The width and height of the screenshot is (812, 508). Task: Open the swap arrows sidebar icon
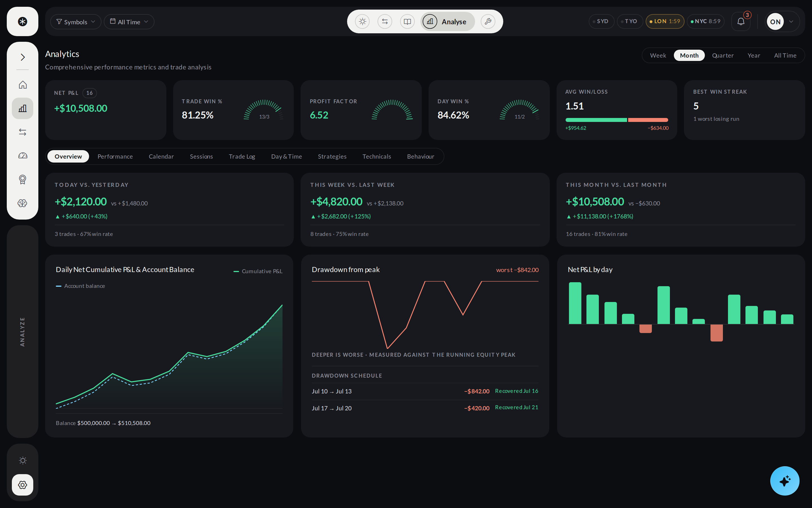tap(23, 132)
